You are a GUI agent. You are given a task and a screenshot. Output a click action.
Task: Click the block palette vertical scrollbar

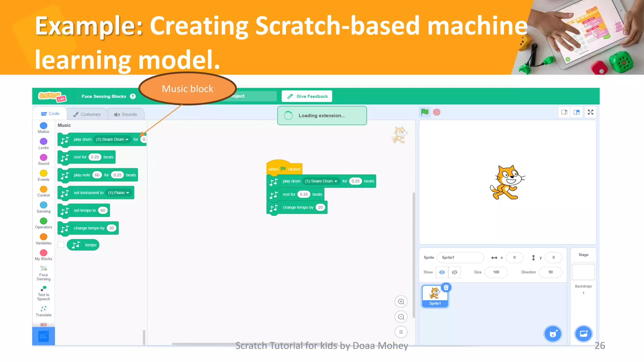(x=144, y=337)
